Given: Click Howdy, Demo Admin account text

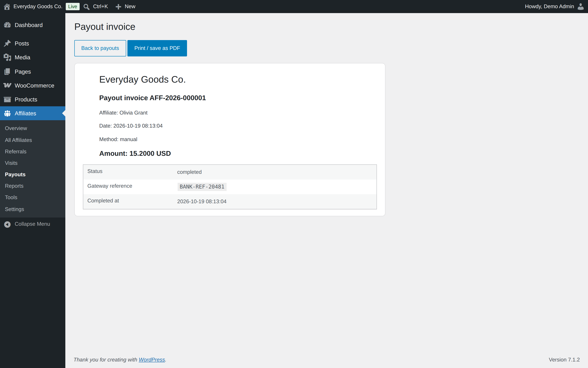Looking at the screenshot, I should point(549,7).
